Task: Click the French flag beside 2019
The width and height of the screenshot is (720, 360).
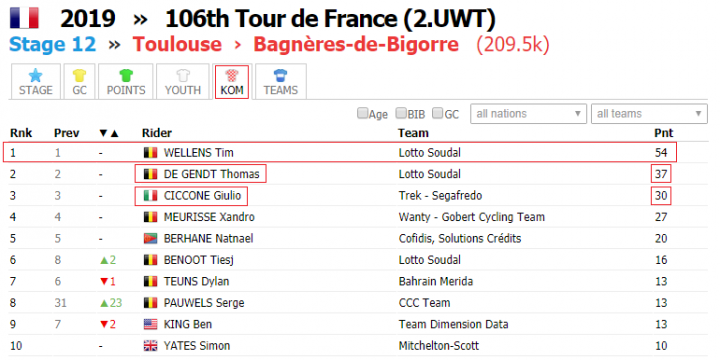Action: point(24,18)
